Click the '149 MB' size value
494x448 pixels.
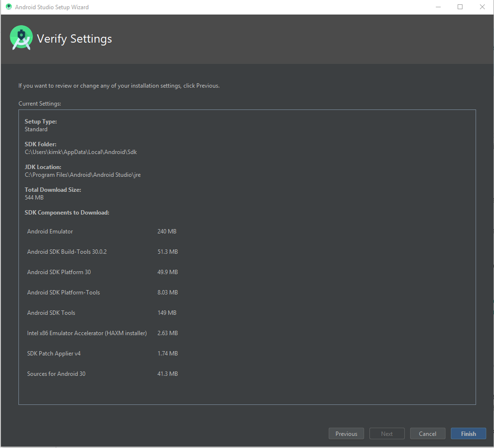click(x=167, y=313)
